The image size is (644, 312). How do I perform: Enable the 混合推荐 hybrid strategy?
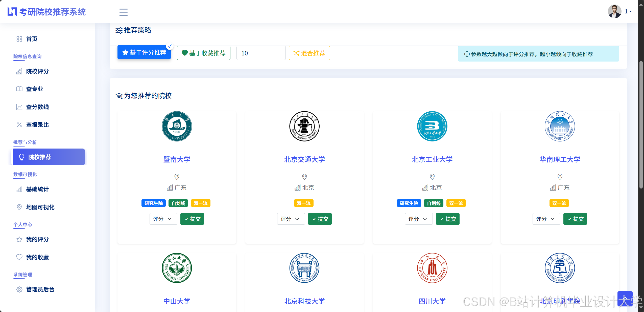coord(309,53)
